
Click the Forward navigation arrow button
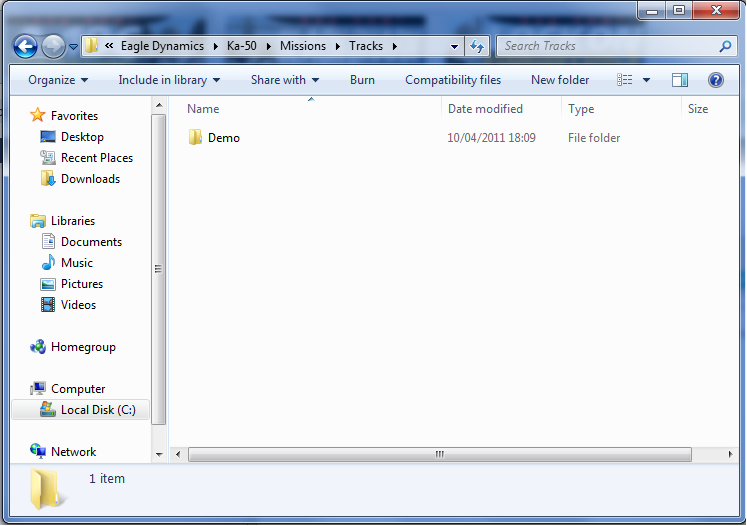pyautogui.click(x=53, y=47)
